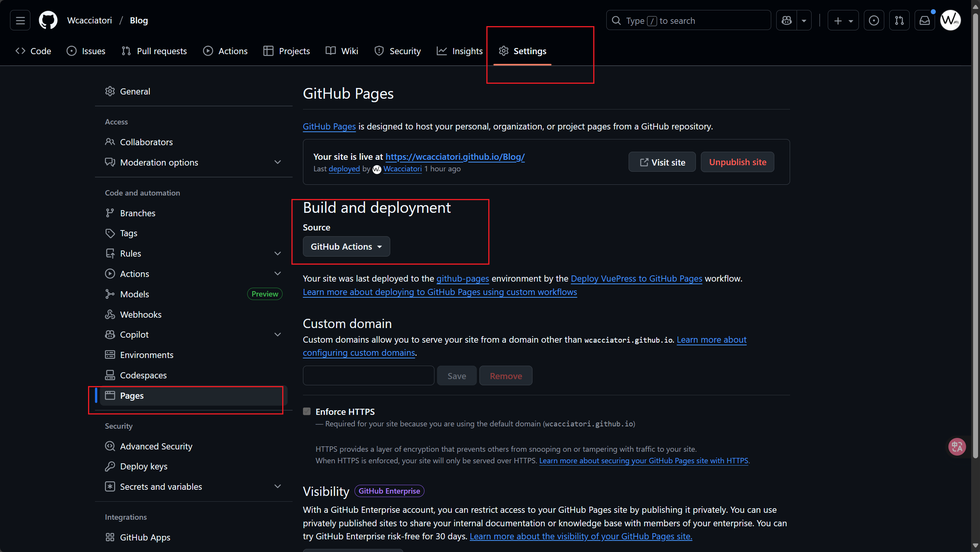Click the custom domain text field
This screenshot has height=552, width=980.
click(368, 376)
